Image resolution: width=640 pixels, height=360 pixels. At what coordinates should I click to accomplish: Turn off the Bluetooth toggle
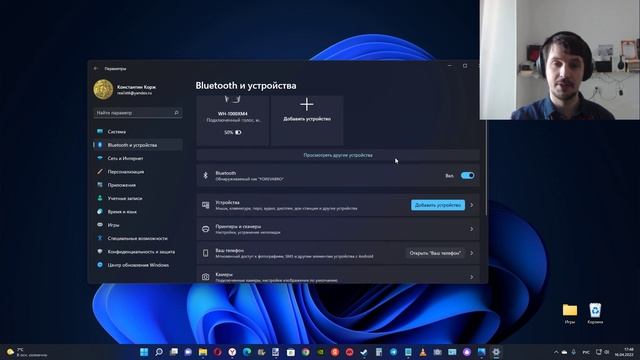[467, 176]
